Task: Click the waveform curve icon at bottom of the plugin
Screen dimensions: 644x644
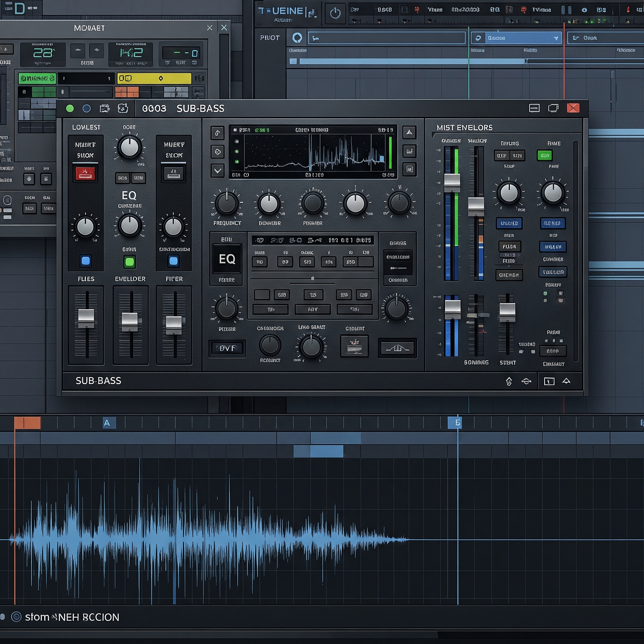Action: (x=397, y=348)
